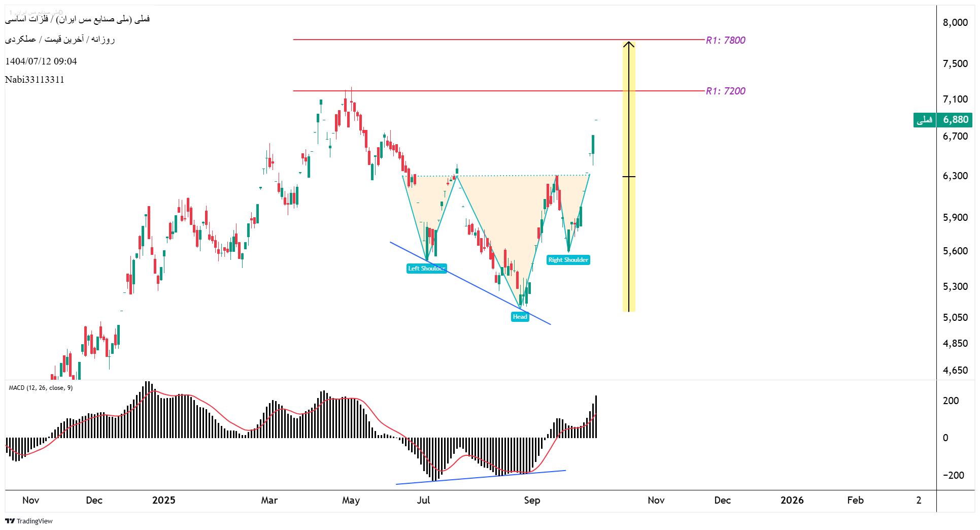Viewport: 980px width, 530px height.
Task: Click the 2026 label on the time axis
Action: (x=792, y=500)
